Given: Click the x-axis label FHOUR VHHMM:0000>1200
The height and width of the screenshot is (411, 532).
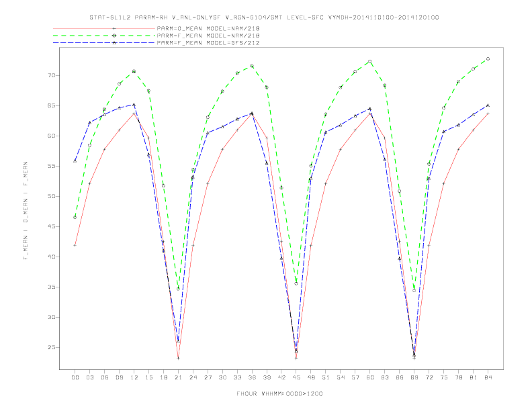Looking at the screenshot, I should pos(279,394).
